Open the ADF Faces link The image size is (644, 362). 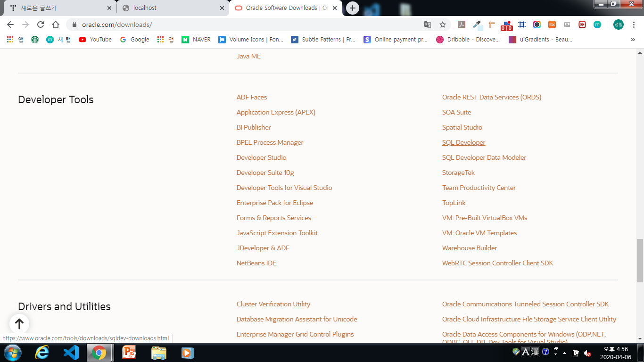point(252,97)
